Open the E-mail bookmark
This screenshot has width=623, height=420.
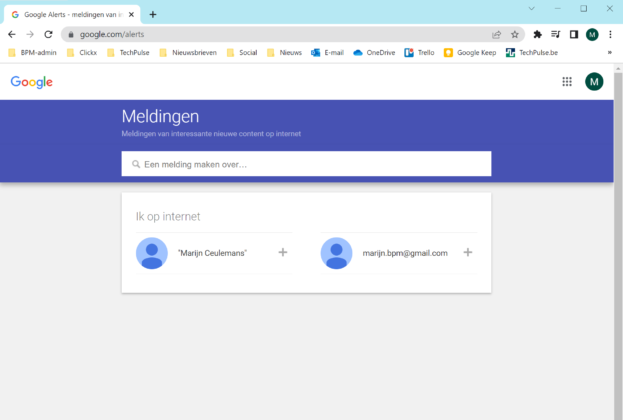point(327,52)
